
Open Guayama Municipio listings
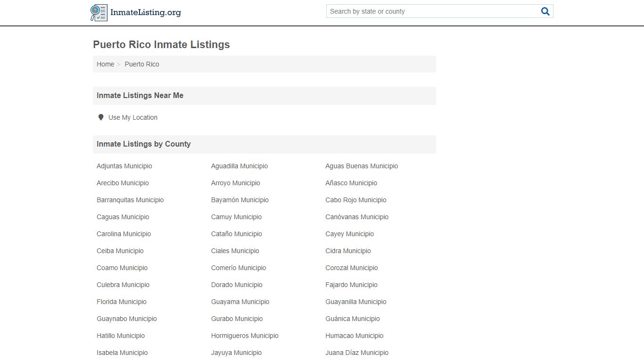pyautogui.click(x=240, y=302)
